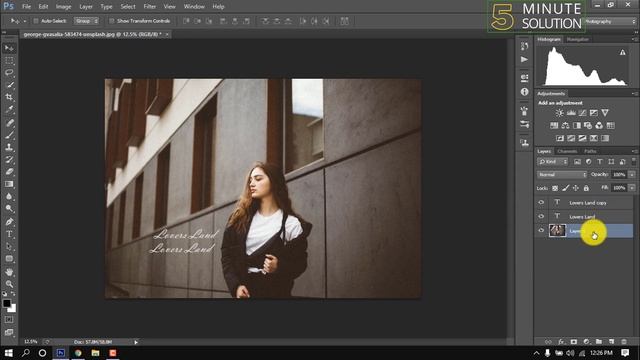Create a new group folder in Layers
640x360 pixels.
(x=599, y=342)
